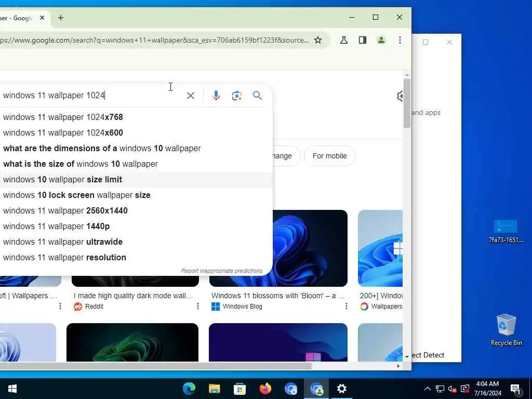
Task: Open the '200+ Windows' wallpaper thumbnail
Action: coord(380,248)
